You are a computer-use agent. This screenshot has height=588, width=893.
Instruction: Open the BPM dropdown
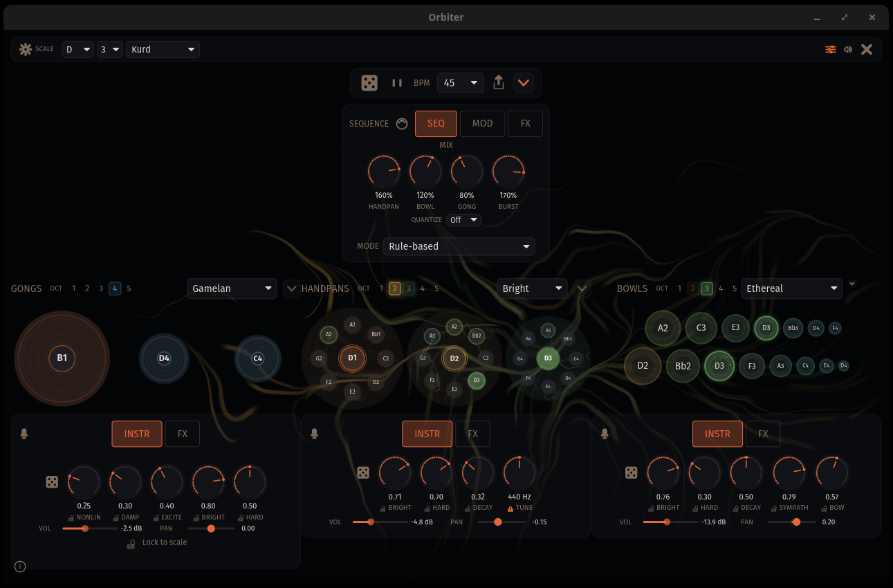click(x=461, y=82)
